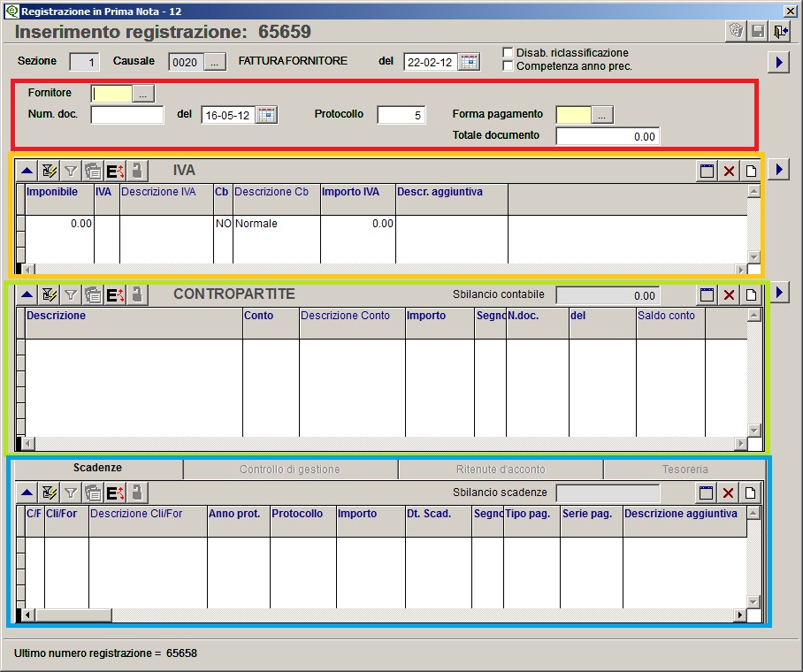
Task: Click the red X in the CONTROPARTITE section
Action: tap(729, 294)
